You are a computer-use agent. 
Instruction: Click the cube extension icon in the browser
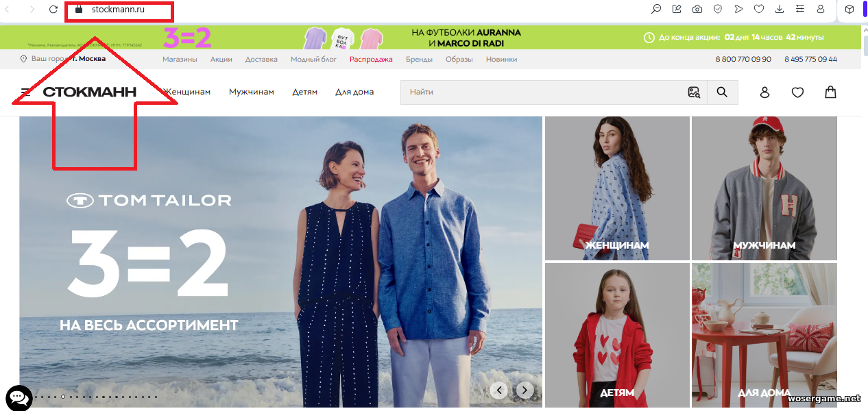(849, 10)
